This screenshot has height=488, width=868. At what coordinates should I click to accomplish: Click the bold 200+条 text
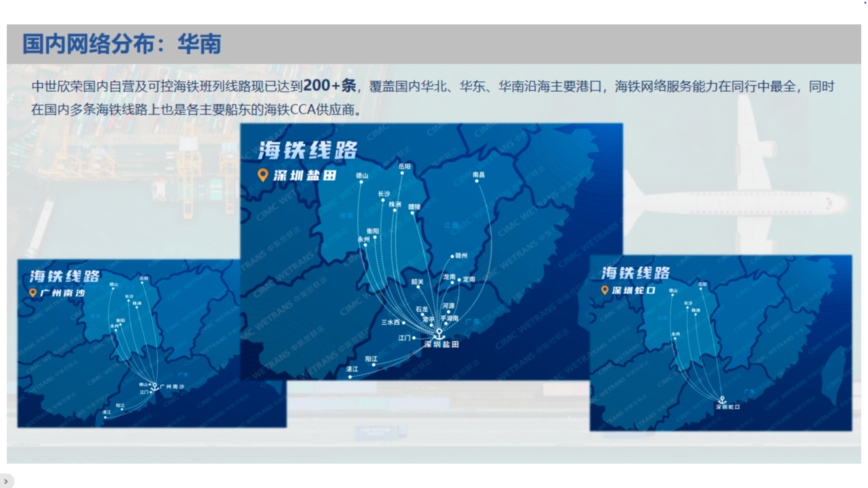click(329, 85)
